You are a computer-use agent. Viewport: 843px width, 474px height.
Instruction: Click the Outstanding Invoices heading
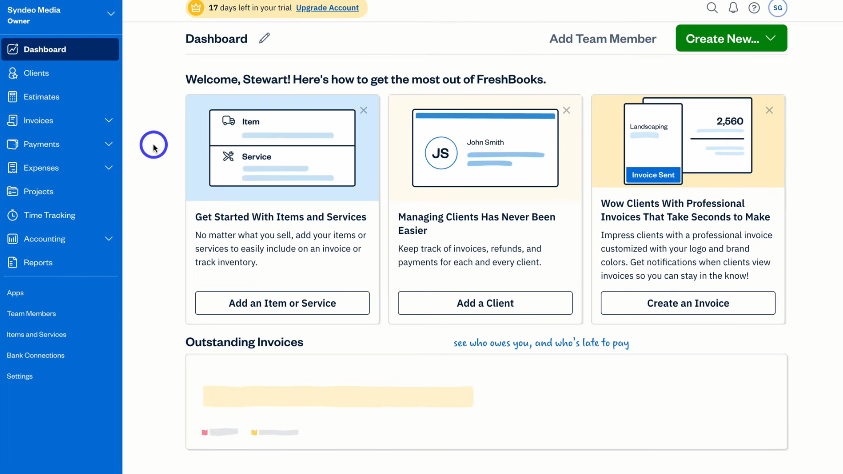[x=244, y=342]
